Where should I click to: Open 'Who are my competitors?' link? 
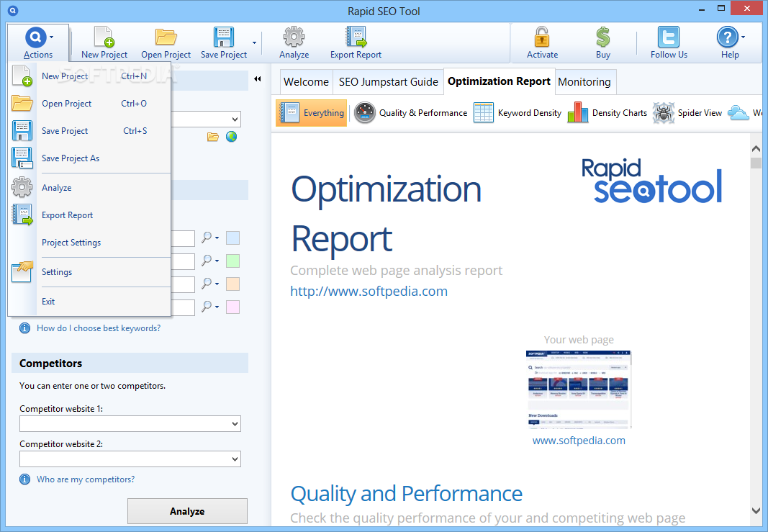pos(86,479)
